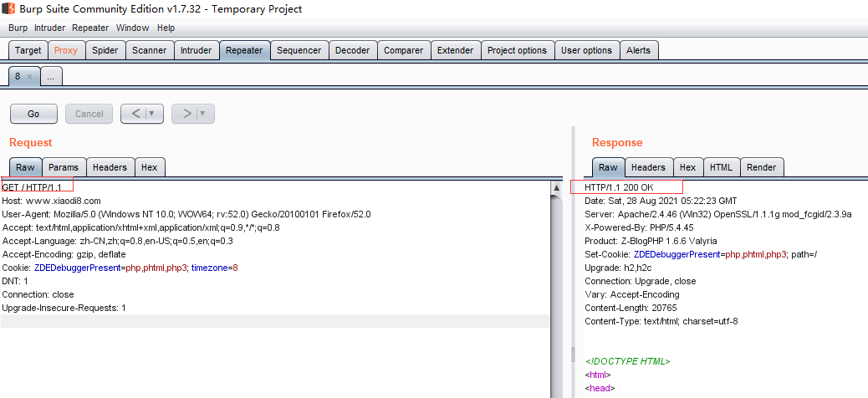Click the Burp Suite logo icon in title bar
This screenshot has width=868, height=398.
8,9
